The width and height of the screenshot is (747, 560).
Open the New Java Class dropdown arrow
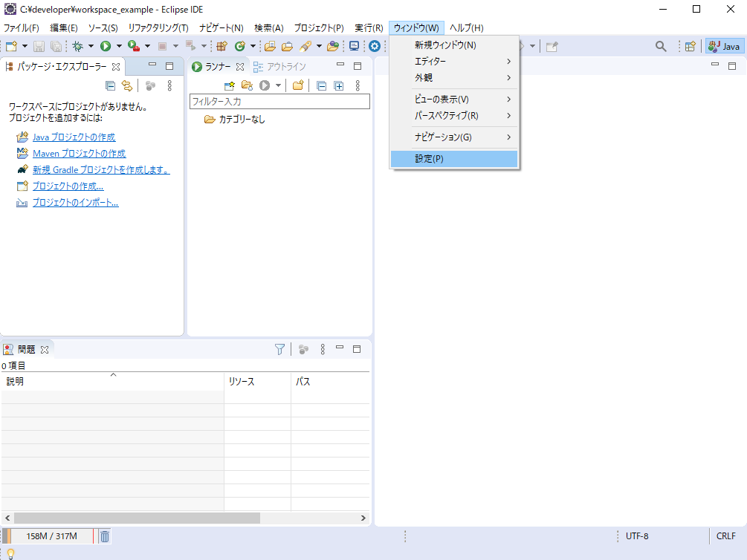(253, 46)
